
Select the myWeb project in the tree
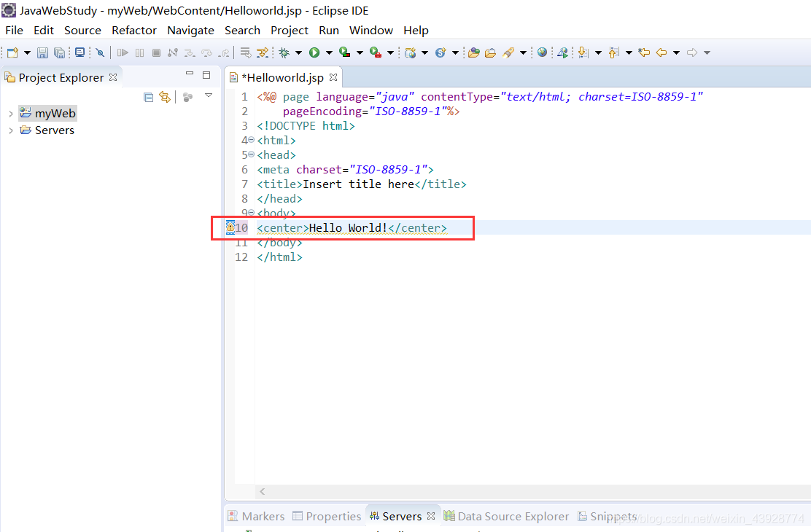[x=47, y=113]
